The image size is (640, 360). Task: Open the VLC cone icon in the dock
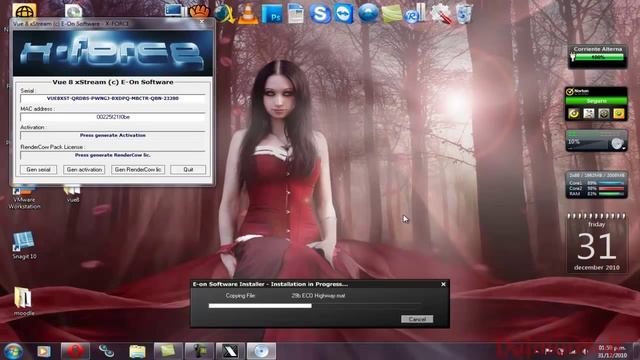pos(248,13)
